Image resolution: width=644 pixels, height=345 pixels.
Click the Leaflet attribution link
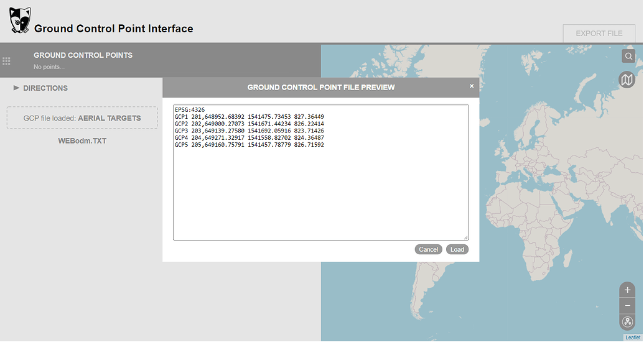632,338
